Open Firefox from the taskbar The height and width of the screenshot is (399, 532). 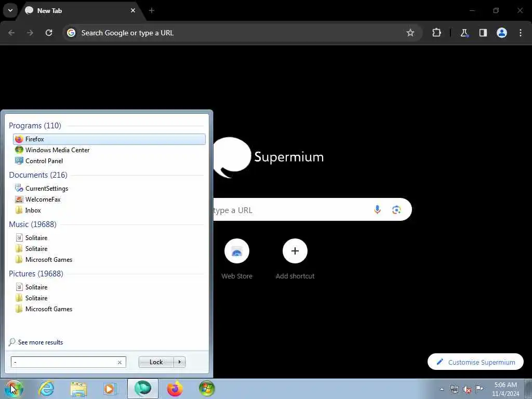(x=175, y=389)
